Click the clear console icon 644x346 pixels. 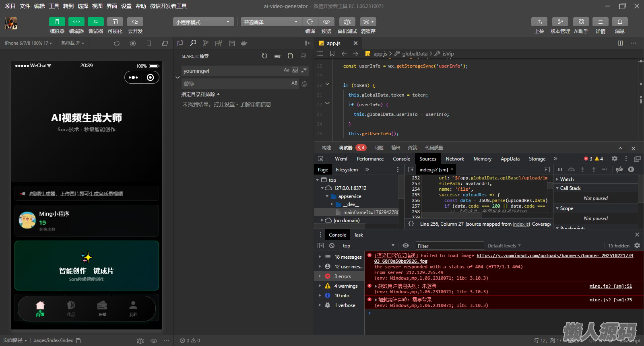point(332,245)
